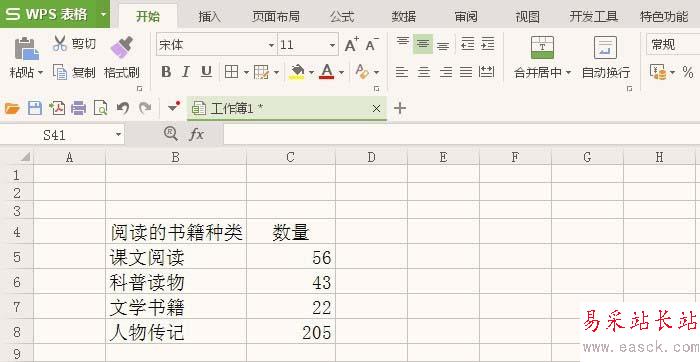
Task: Click the Wrap Text button
Action: point(606,57)
